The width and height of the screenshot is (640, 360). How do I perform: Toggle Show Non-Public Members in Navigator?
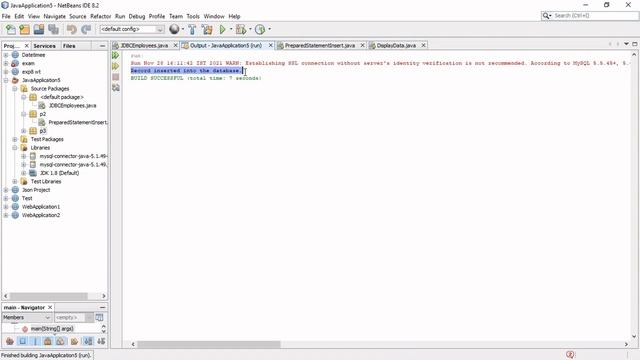tap(48, 341)
